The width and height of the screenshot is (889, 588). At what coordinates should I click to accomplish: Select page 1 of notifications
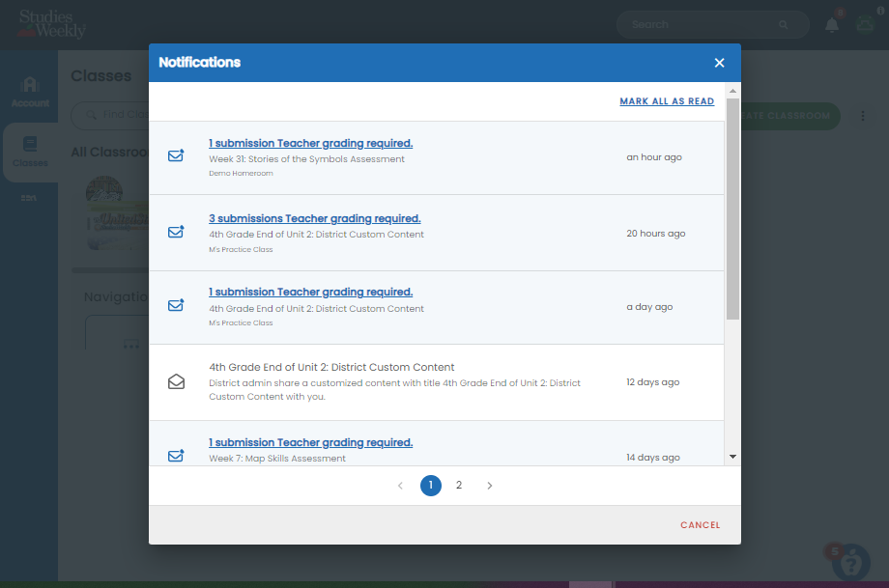pyautogui.click(x=431, y=486)
